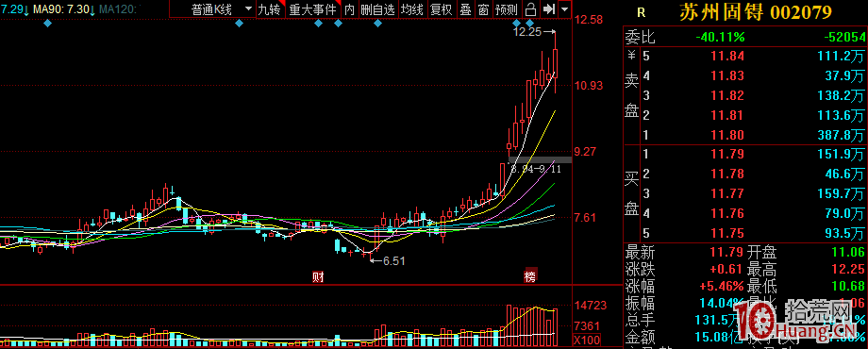Select buy-5 price 11.75
868x349 pixels.
coord(727,233)
